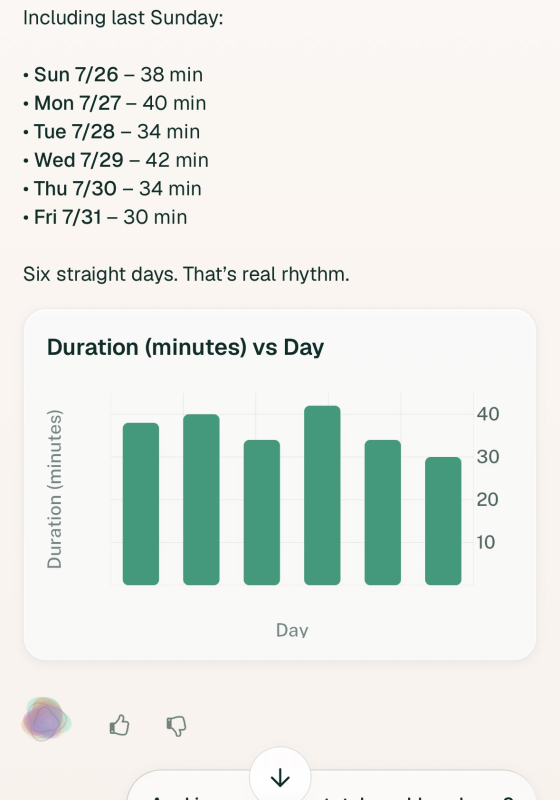Click the message input field at the bottom
Image resolution: width=560 pixels, height=800 pixels.
[x=332, y=786]
